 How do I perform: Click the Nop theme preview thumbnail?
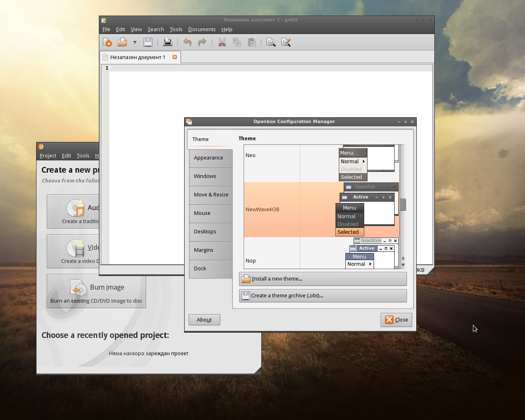pyautogui.click(x=372, y=253)
